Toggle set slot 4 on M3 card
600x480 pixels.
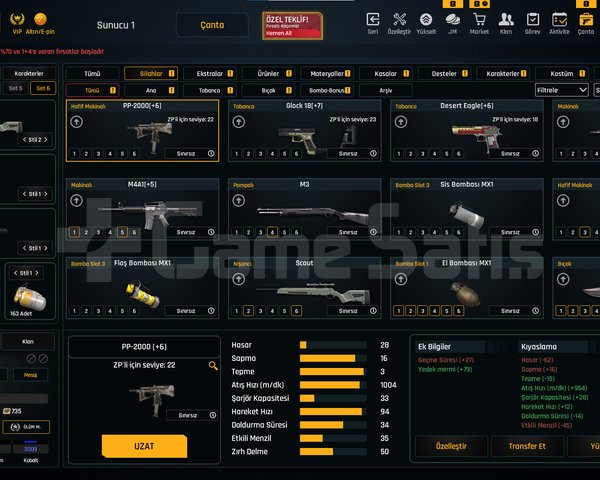pos(272,232)
